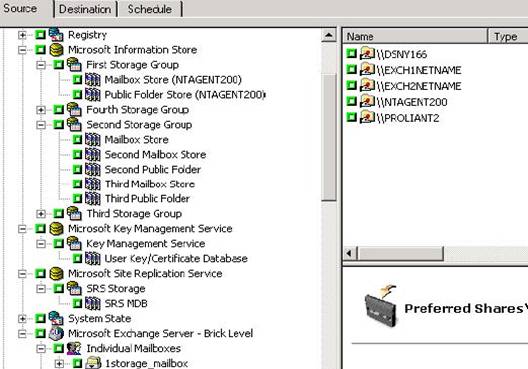Image resolution: width=528 pixels, height=369 pixels.
Task: Click the \\DSNY166 share icon
Action: (367, 54)
